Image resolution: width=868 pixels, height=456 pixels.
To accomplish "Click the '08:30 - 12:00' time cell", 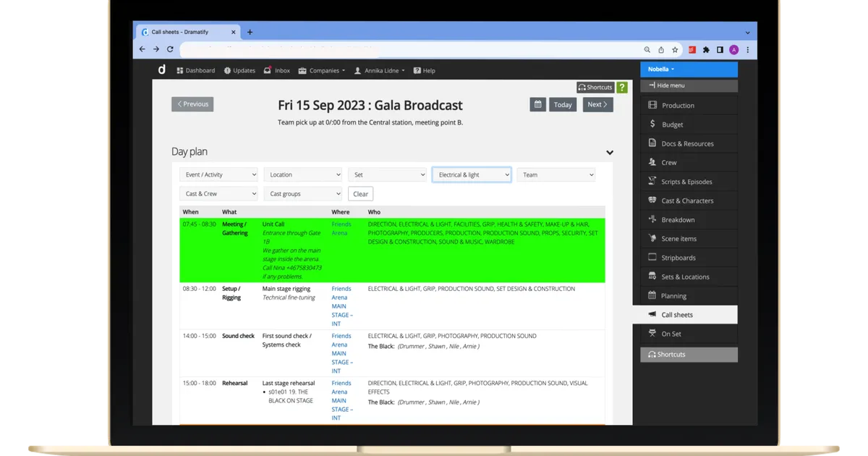I will [200, 289].
